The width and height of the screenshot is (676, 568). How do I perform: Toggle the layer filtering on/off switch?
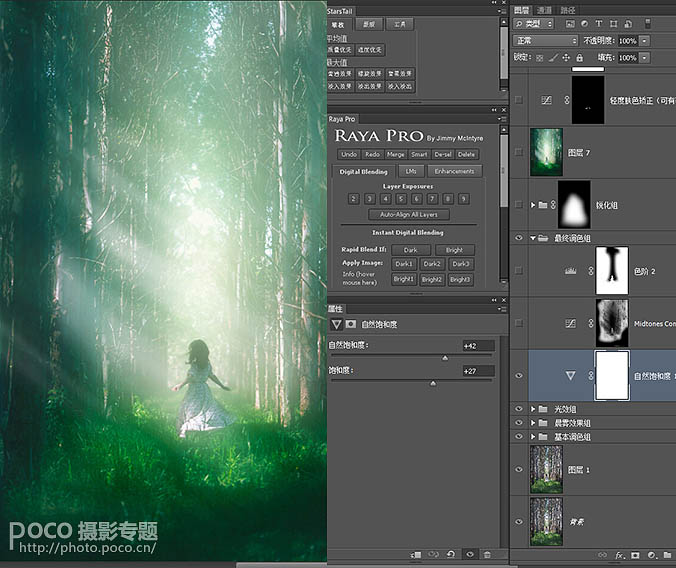click(x=647, y=24)
